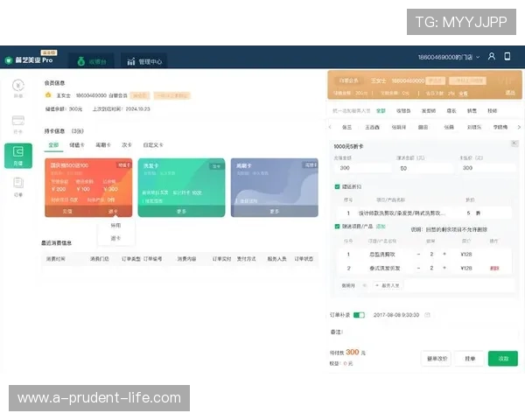This screenshot has width=525, height=420.
Task: Remove the assigned staff tag icon
Action: (364, 285)
